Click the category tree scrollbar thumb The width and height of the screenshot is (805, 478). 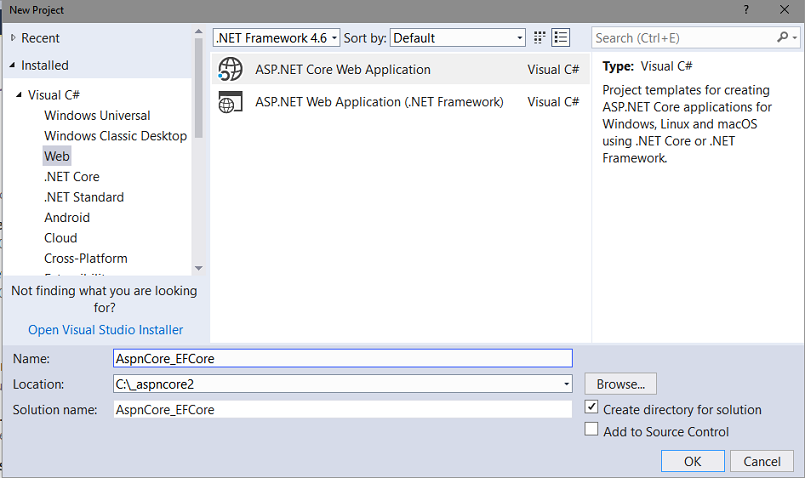point(199,88)
